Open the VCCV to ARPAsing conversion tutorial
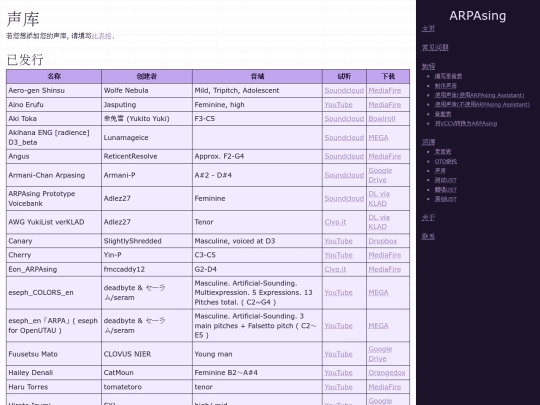Screen dimensions: 540x405 pyautogui.click(x=466, y=123)
